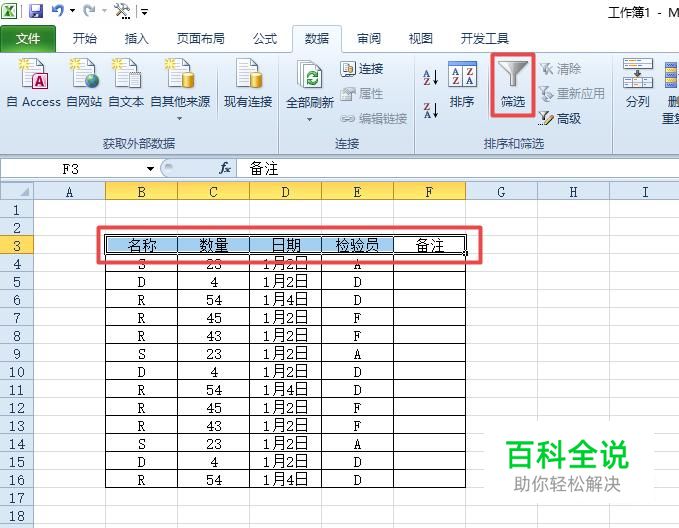679x528 pixels.
Task: Import data from website (自网站)
Action: point(84,83)
